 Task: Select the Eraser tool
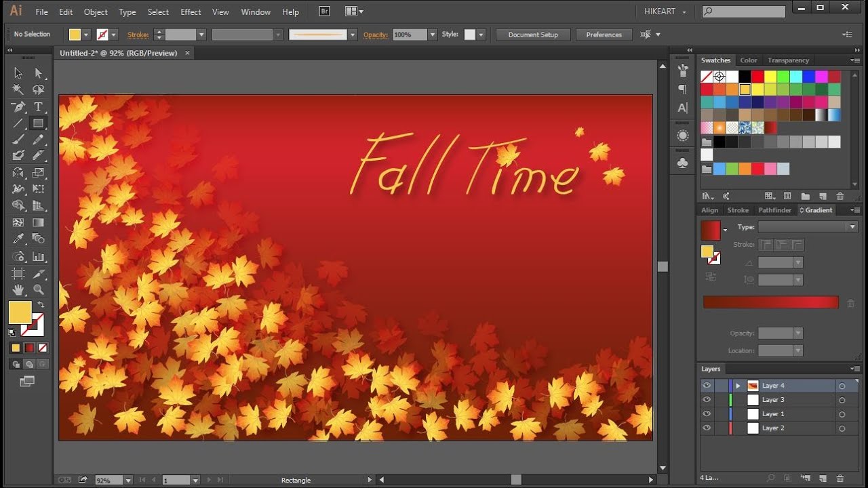pos(39,156)
